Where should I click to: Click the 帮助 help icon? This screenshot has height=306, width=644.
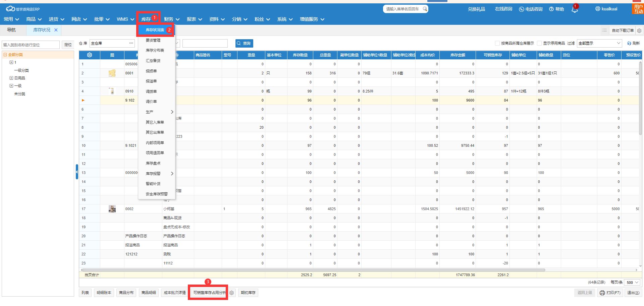[551, 9]
